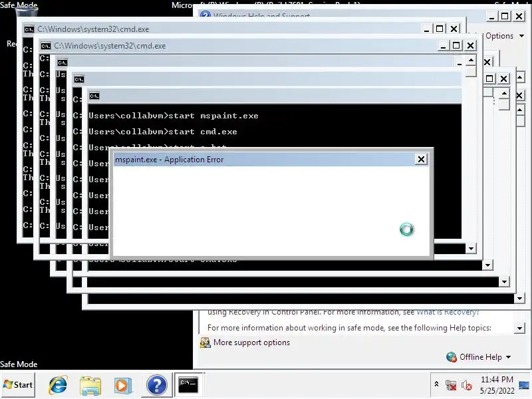Click system menu icon of rear cmd.exe window
Image resolution: width=532 pixels, height=399 pixels.
coord(29,29)
